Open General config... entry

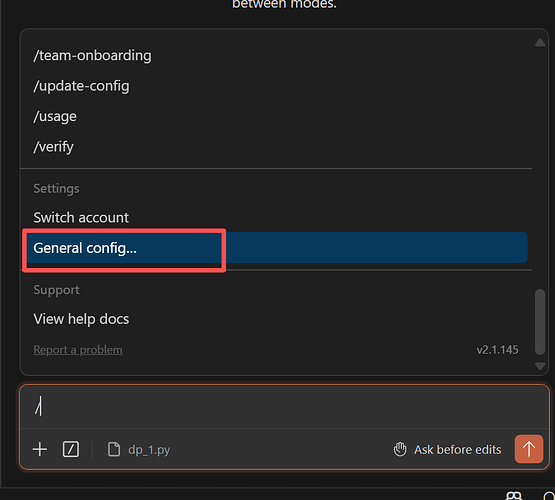coord(276,248)
